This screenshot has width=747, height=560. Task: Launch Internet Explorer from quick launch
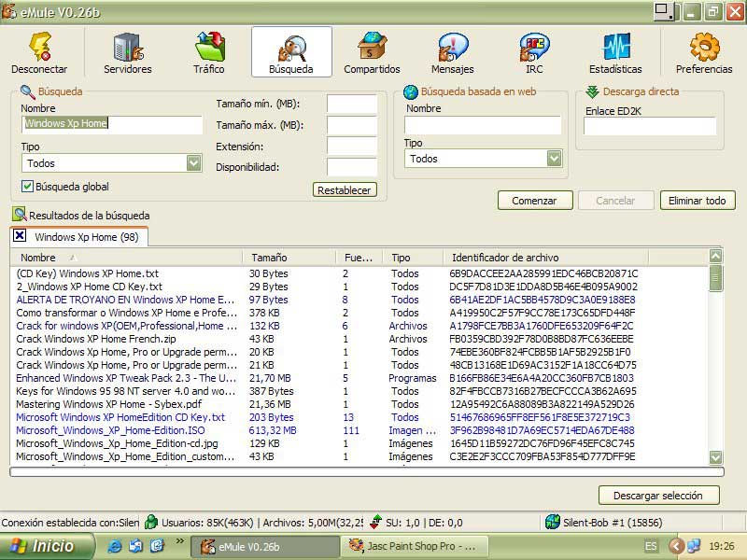[114, 546]
